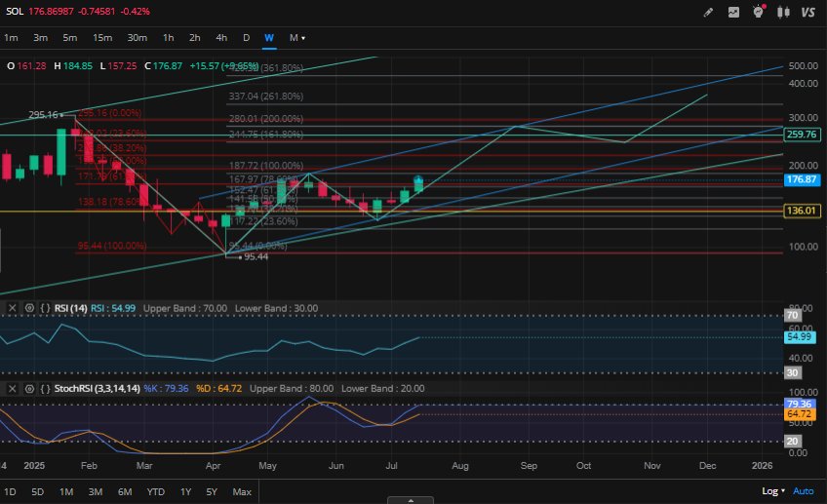The image size is (827, 504).
Task: Set chart range to 1Y
Action: 185,492
